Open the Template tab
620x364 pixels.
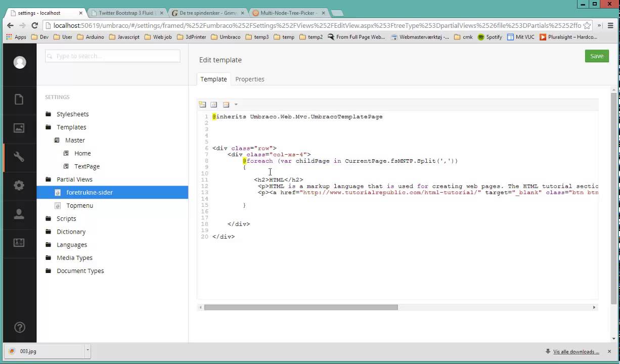(213, 79)
